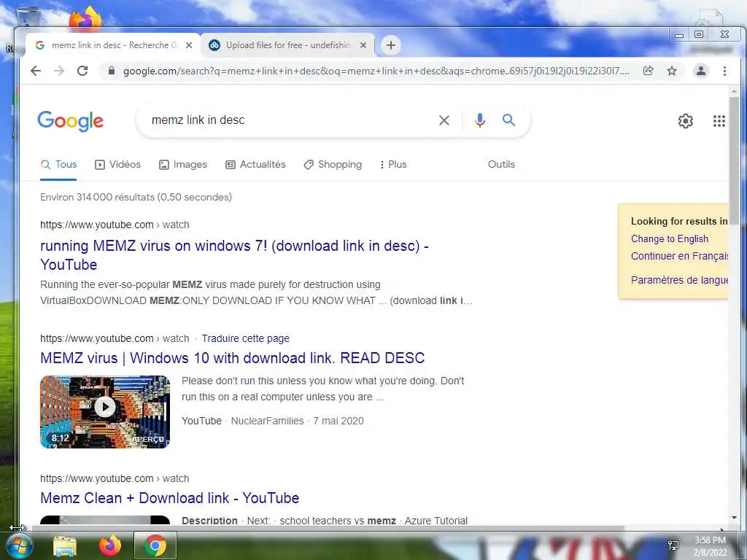Close the 'memz link in desc' tab
Image resolution: width=747 pixels, height=560 pixels.
pyautogui.click(x=189, y=45)
